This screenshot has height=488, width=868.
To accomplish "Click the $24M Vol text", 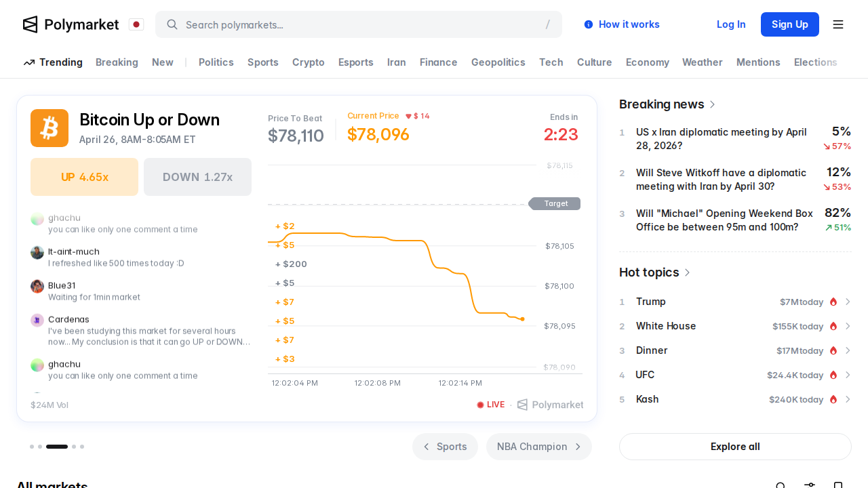I will point(50,405).
